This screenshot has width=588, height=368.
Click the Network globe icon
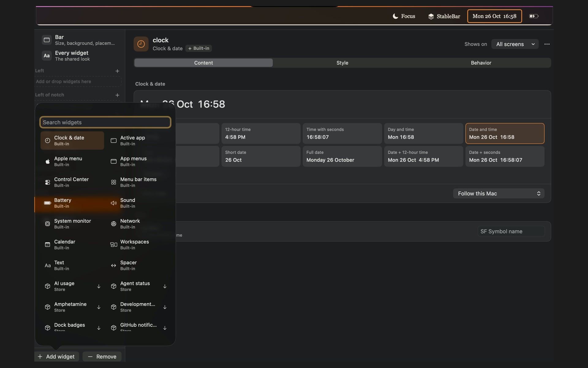coord(113,224)
